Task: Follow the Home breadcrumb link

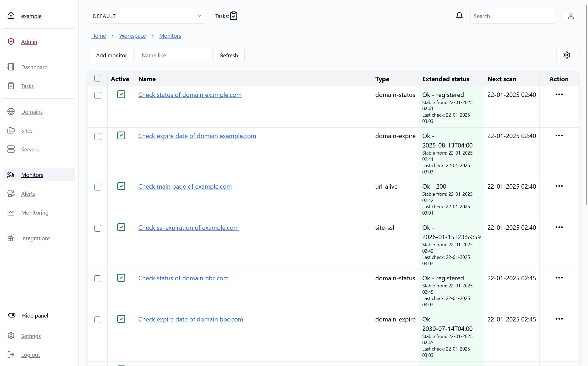Action: click(x=98, y=36)
